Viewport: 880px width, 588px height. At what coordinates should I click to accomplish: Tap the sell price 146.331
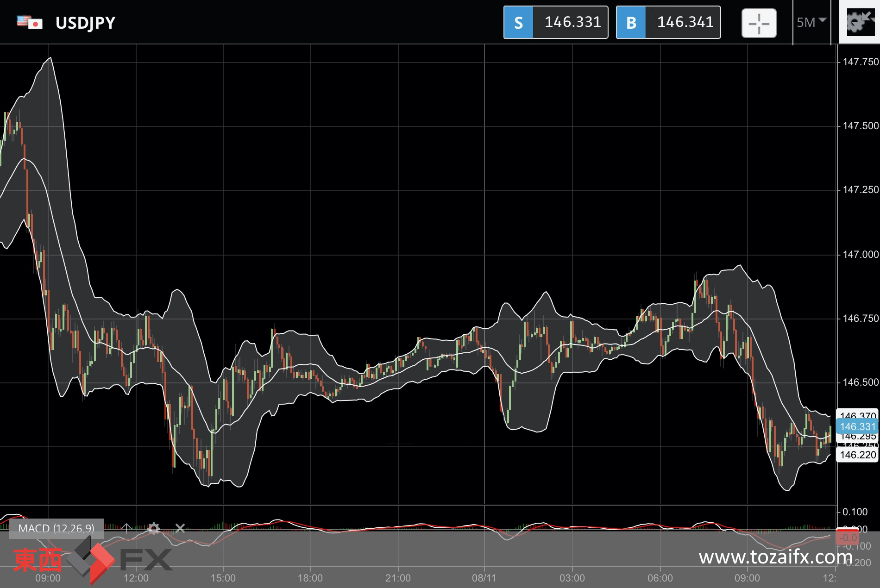pos(572,22)
